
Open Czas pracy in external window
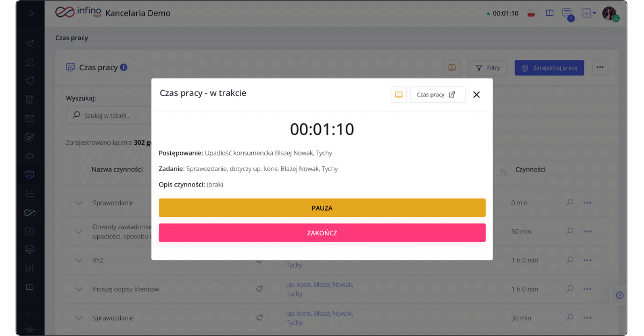(x=437, y=95)
